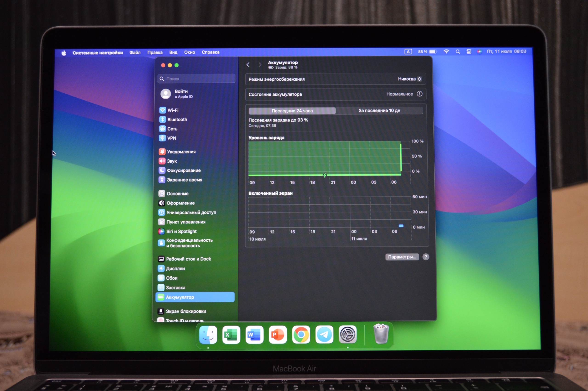The image size is (588, 391).
Task: Select Аккумулятор in sidebar
Action: pos(195,297)
